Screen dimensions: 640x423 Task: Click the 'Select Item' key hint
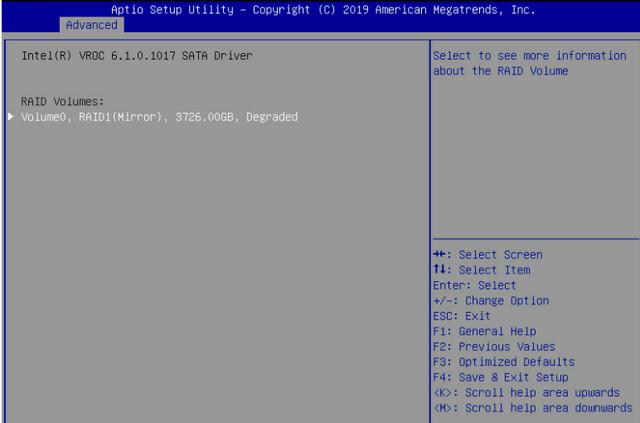pyautogui.click(x=482, y=270)
